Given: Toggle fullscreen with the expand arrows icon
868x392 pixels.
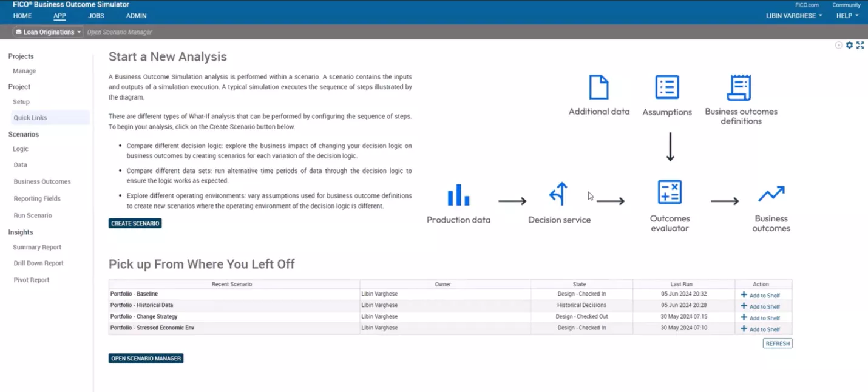Looking at the screenshot, I should pos(860,46).
